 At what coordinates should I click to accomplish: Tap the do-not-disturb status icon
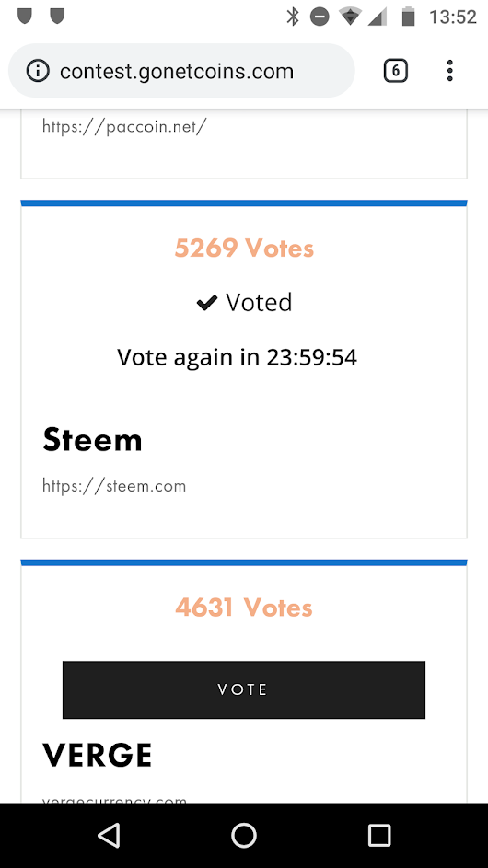pos(320,17)
